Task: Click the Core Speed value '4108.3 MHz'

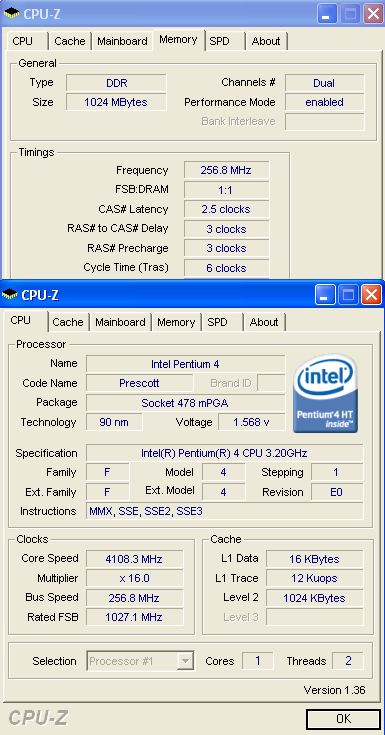Action: click(x=135, y=559)
